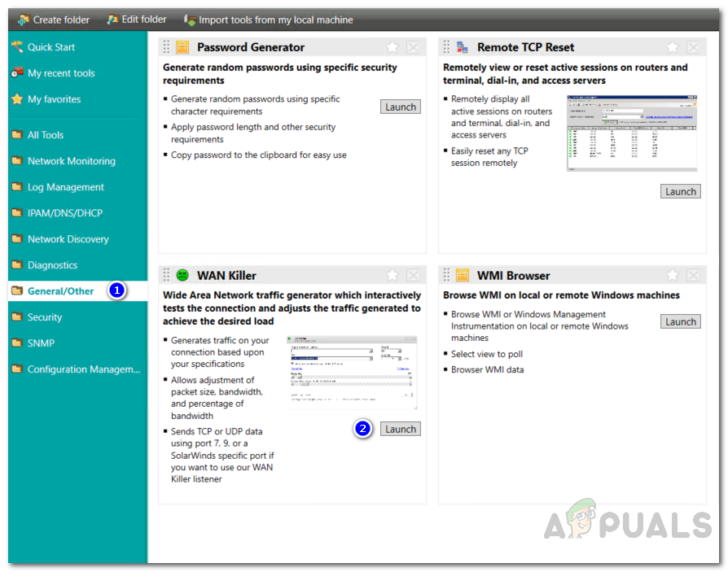
Task: Launch the Password Generator tool
Action: (x=400, y=107)
